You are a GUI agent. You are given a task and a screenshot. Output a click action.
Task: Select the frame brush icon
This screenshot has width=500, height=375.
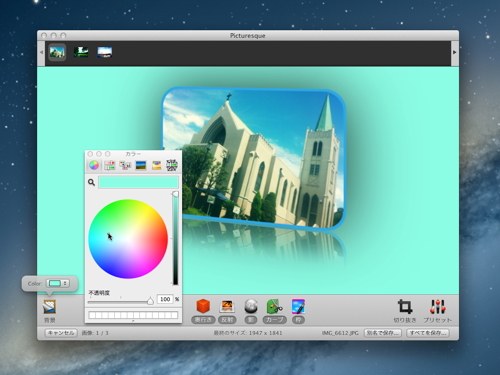click(298, 306)
